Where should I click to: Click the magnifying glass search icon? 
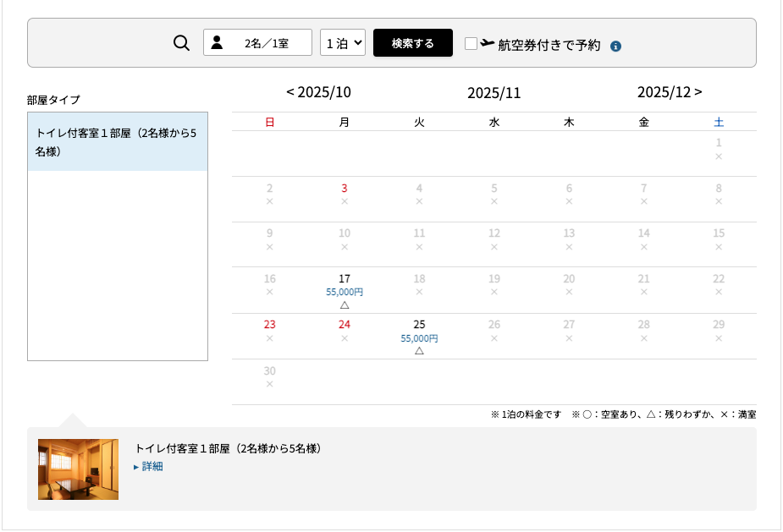point(181,43)
